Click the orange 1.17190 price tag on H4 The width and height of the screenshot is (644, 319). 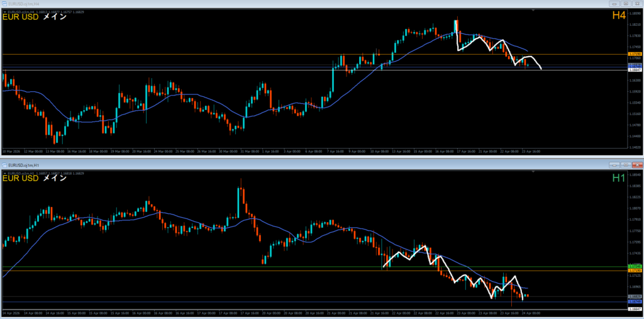click(x=635, y=55)
